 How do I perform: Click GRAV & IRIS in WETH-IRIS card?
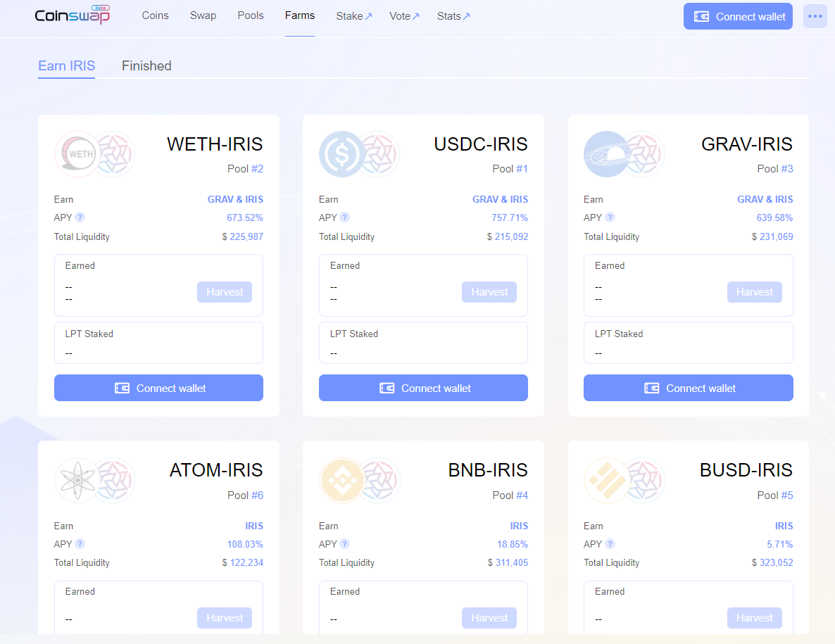tap(235, 199)
